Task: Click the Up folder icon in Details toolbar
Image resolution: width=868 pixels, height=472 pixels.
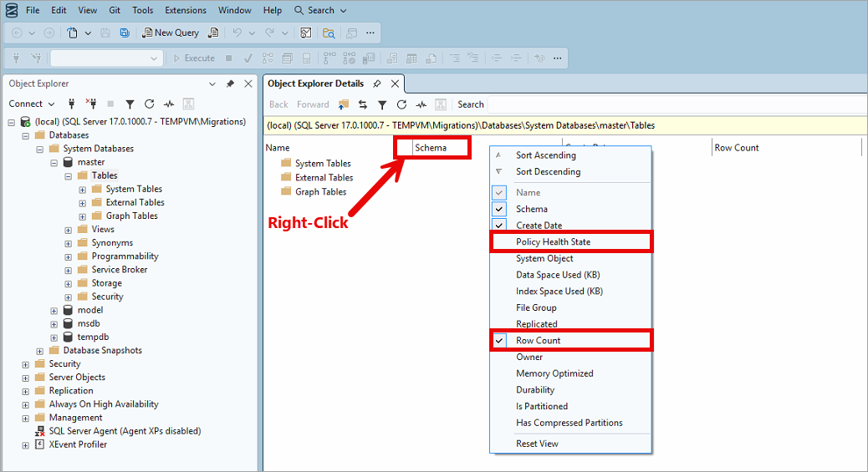Action: pos(344,104)
